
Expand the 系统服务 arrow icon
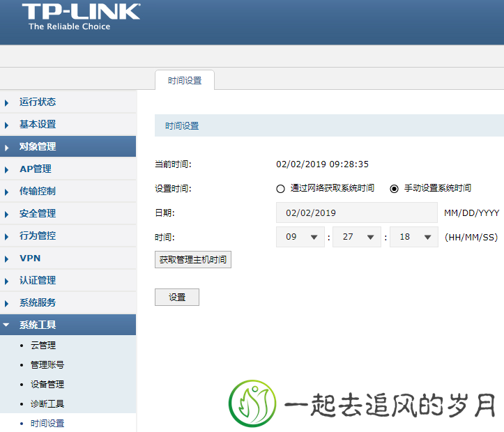coord(6,304)
